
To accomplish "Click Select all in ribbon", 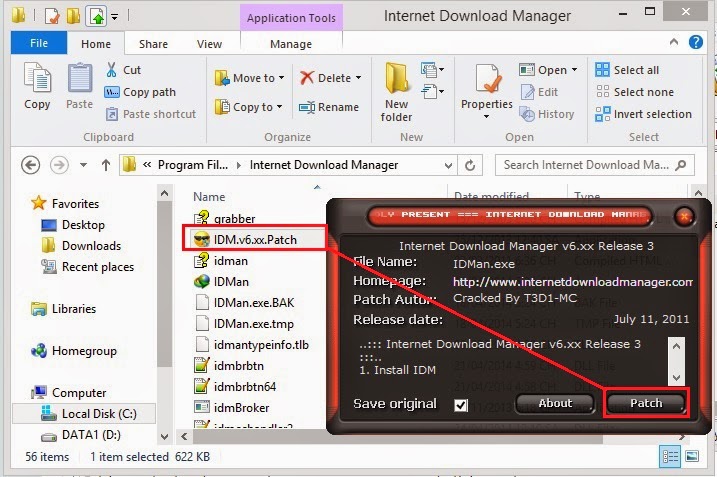I will tap(627, 70).
